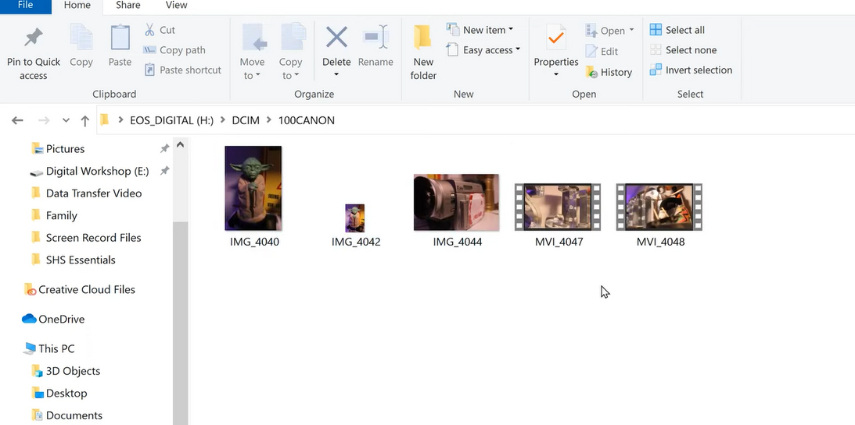
Task: Click Invert selection
Action: [691, 70]
